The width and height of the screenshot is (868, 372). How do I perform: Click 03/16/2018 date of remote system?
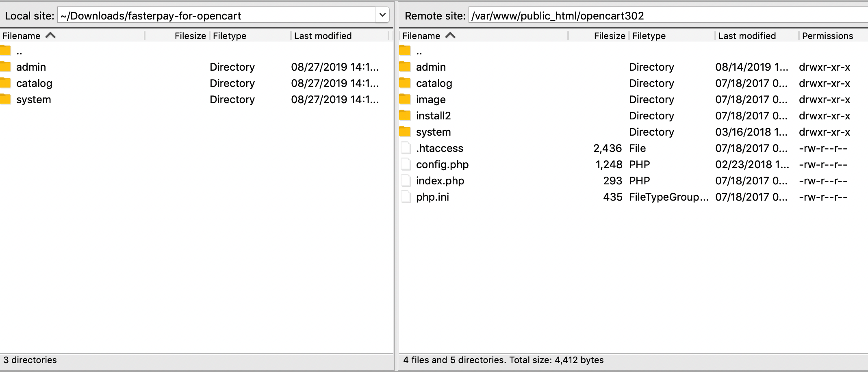(x=752, y=132)
